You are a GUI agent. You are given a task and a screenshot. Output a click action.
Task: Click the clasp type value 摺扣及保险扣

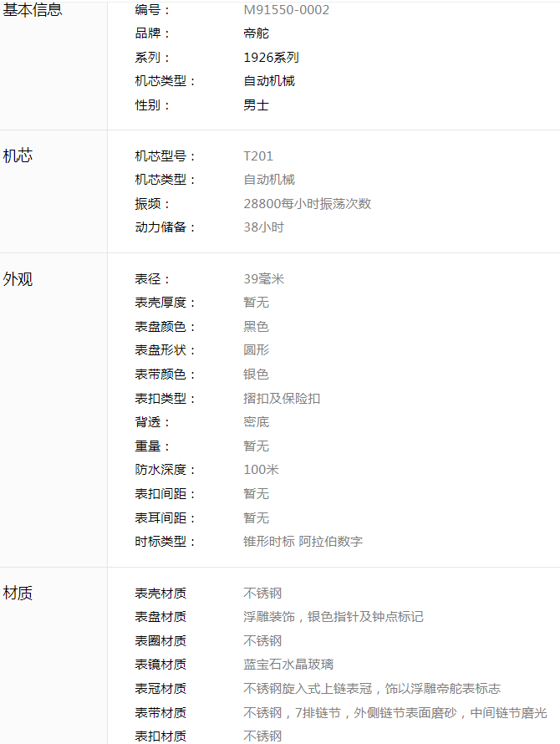(x=282, y=399)
